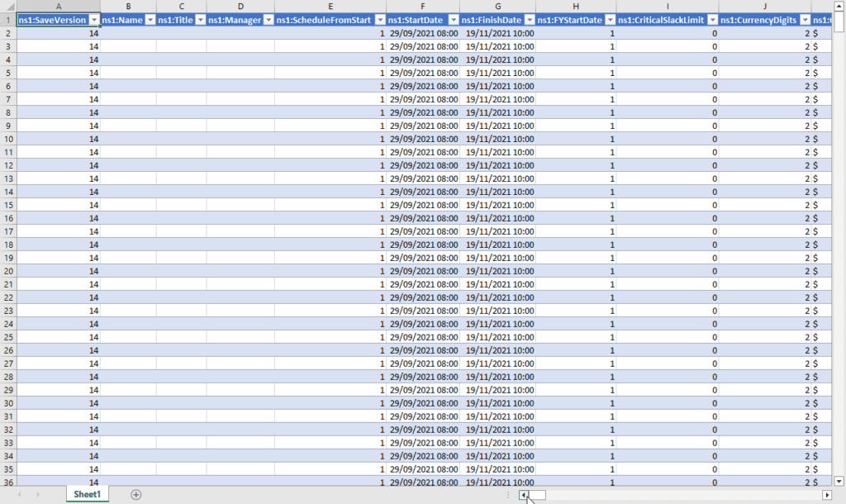
Task: Open filter dropdown on ns1:Name header
Action: pyautogui.click(x=150, y=20)
